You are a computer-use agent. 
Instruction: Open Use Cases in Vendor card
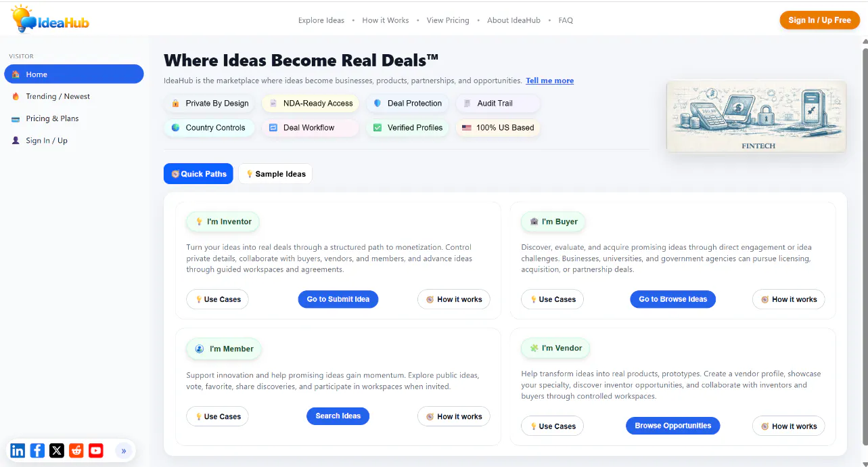coord(553,426)
